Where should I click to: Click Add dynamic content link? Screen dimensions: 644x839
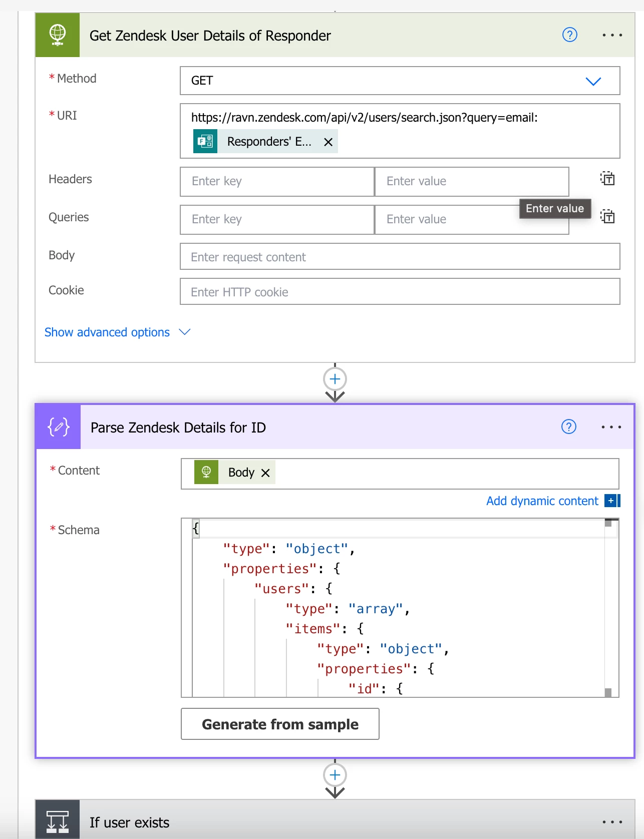point(542,501)
